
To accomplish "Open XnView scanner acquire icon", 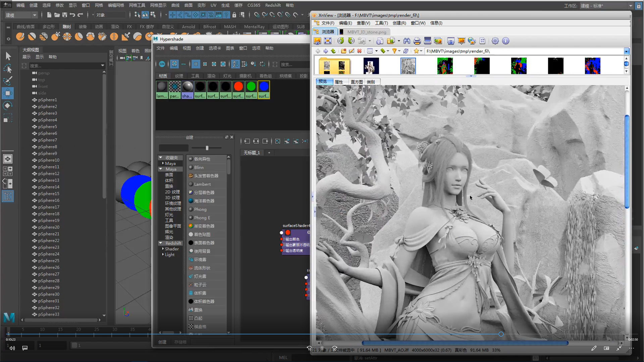I will pos(427,41).
